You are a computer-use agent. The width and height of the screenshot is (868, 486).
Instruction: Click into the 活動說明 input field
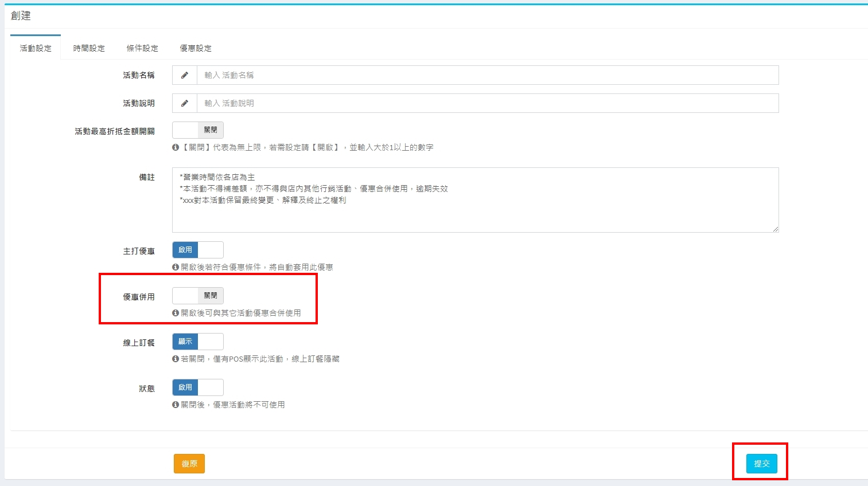coord(488,103)
